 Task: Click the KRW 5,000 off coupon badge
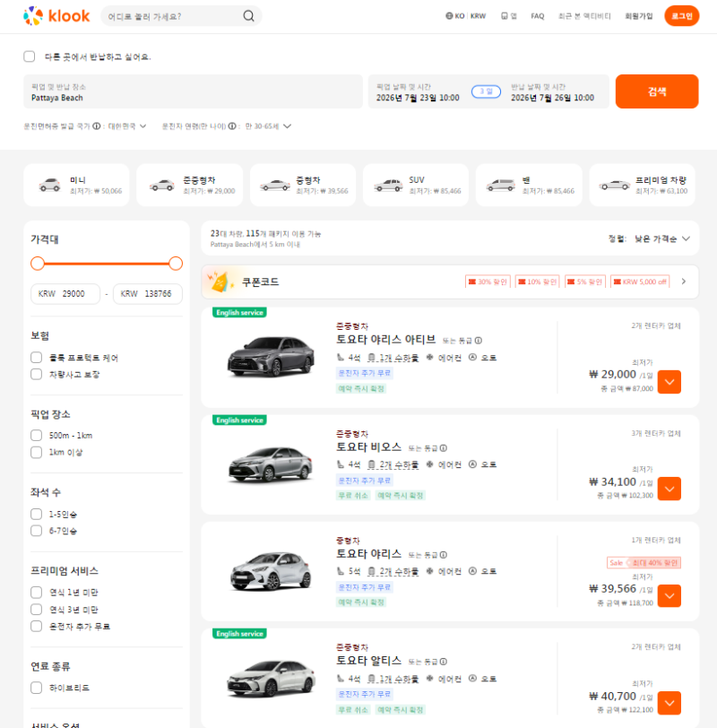(640, 282)
